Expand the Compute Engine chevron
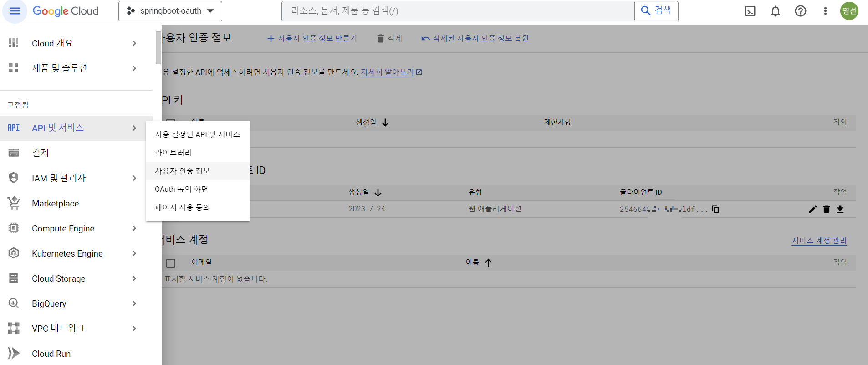The height and width of the screenshot is (365, 868). click(134, 228)
